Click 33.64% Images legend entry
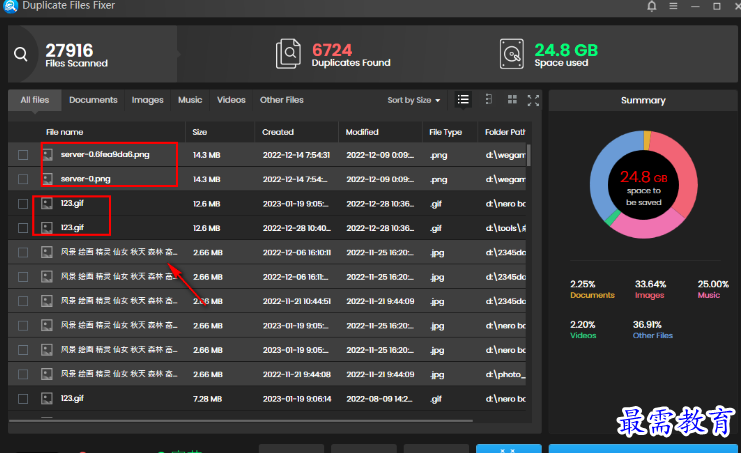741x453 pixels. tap(650, 289)
